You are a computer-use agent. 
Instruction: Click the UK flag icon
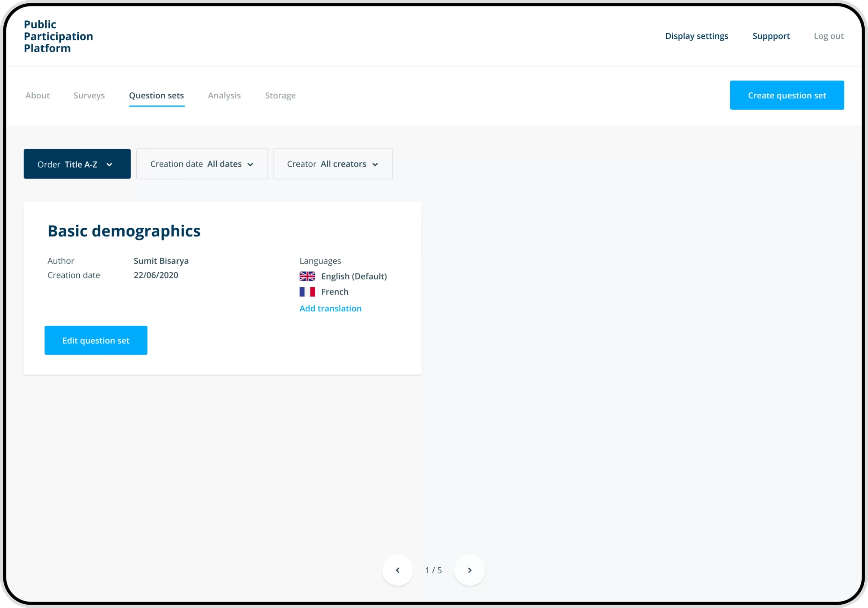click(307, 277)
